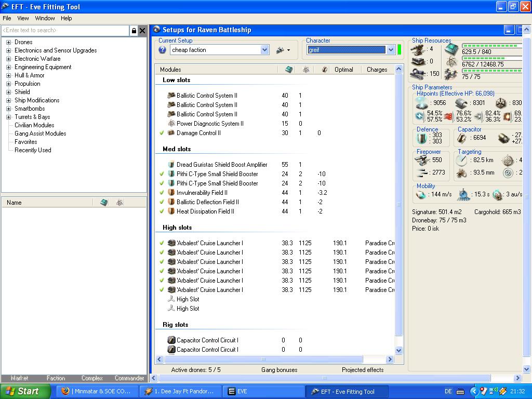Toggle the last 'Arbalest' Cruise Launcher I checkmark
This screenshot has height=399, width=532.
click(x=162, y=290)
